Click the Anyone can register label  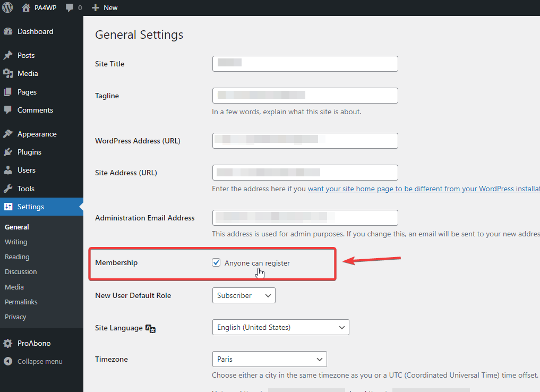point(258,263)
